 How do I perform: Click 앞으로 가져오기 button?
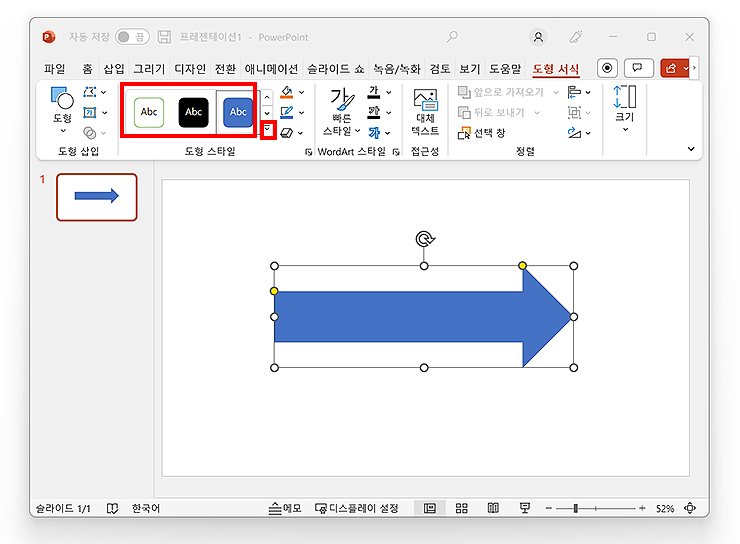tap(501, 92)
